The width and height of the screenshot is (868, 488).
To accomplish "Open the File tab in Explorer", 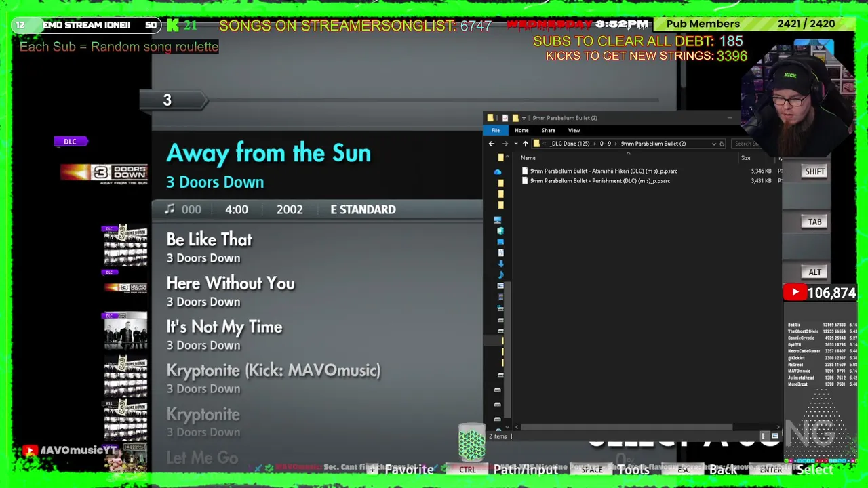I will [496, 130].
